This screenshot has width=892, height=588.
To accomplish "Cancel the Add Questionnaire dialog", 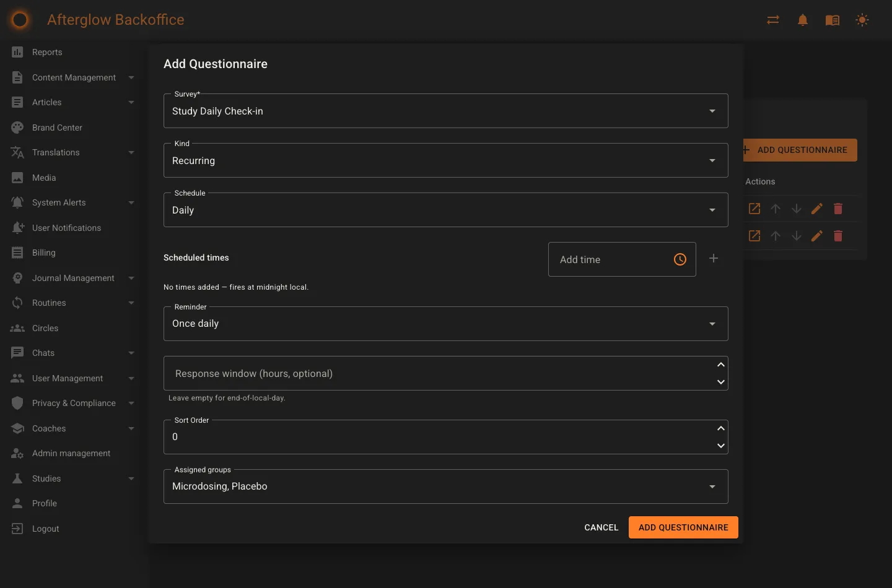I will click(601, 527).
